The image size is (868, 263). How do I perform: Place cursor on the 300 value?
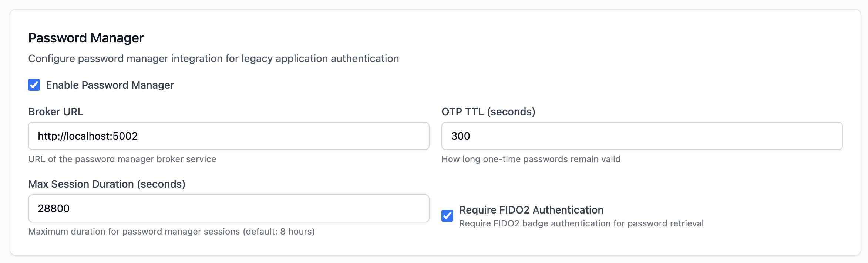pyautogui.click(x=461, y=136)
